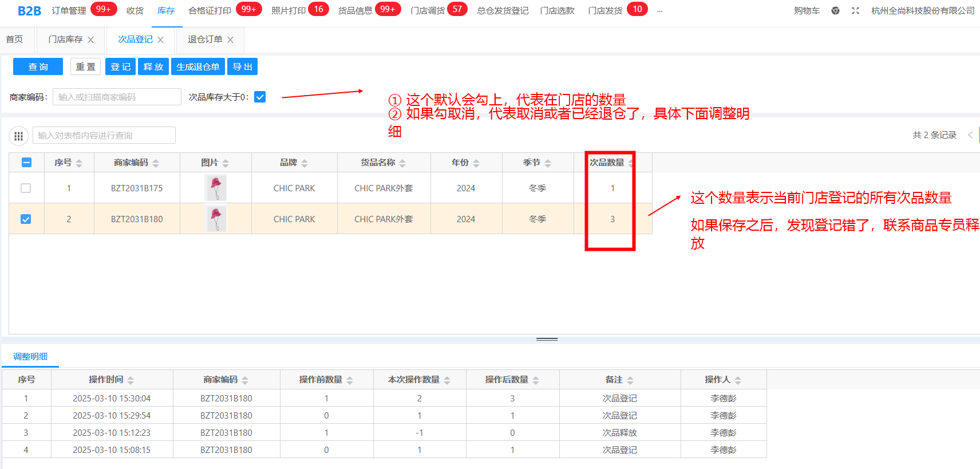Viewport: 980px width, 469px height.
Task: Click the panel splitter handle above 调整明细
Action: (547, 339)
